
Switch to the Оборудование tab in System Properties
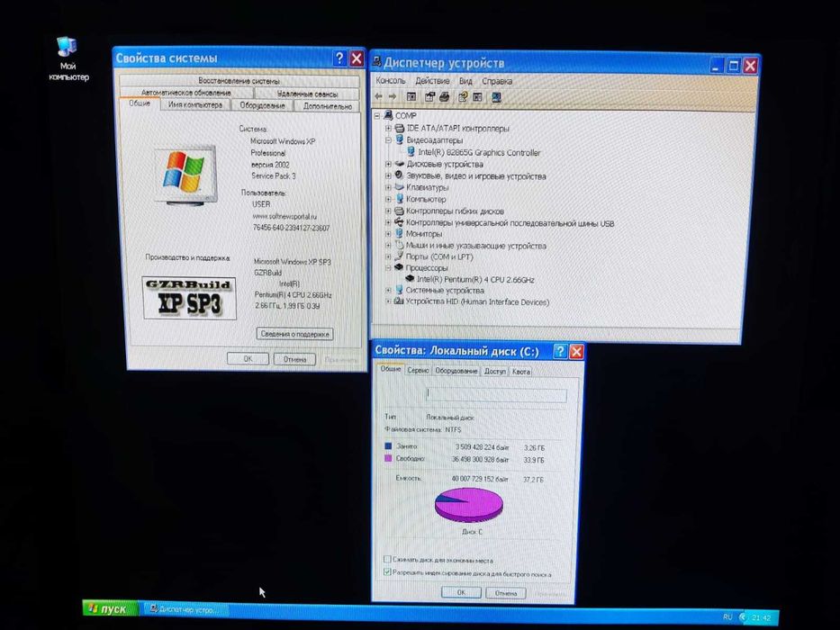[x=262, y=105]
